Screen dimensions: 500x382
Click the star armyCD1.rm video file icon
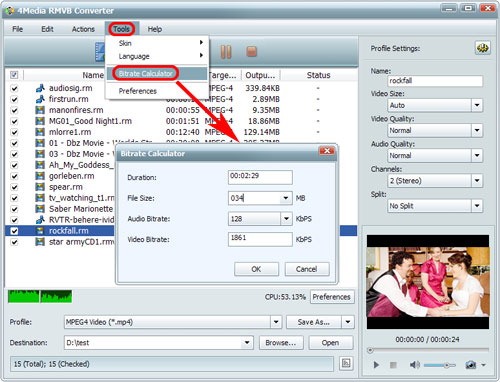click(x=40, y=242)
